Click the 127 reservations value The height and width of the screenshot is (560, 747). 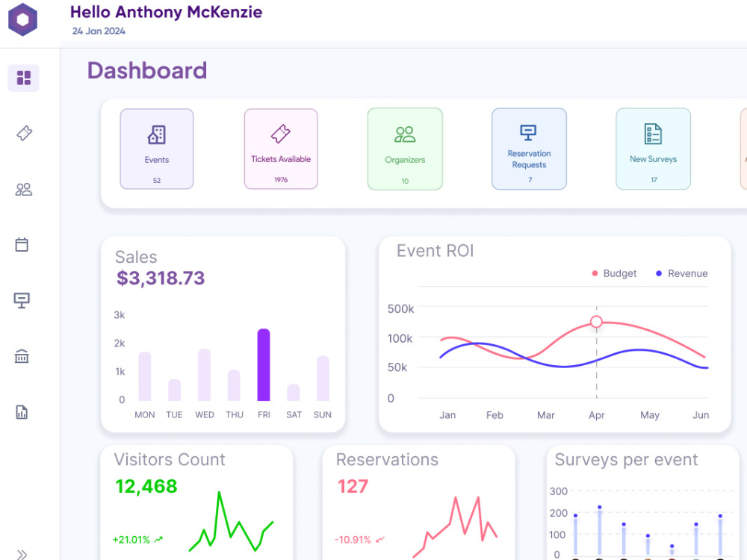click(353, 487)
